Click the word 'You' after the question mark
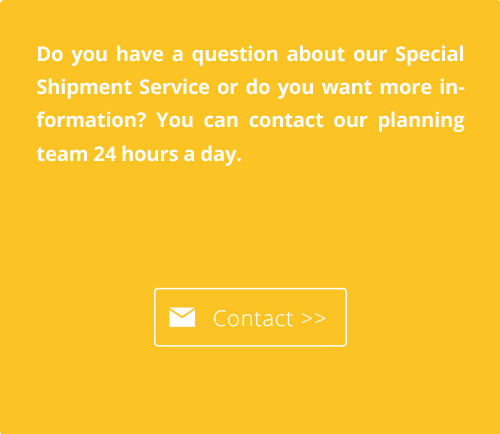 (x=175, y=120)
